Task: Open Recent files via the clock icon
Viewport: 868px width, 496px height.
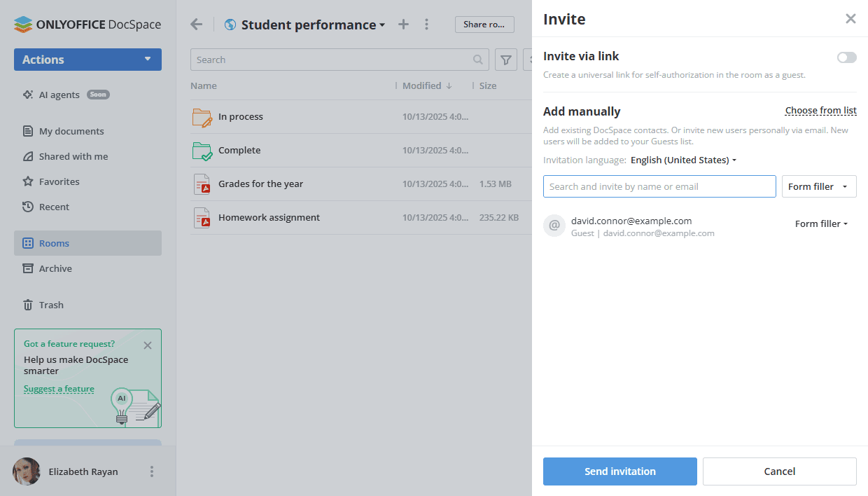Action: [55, 207]
